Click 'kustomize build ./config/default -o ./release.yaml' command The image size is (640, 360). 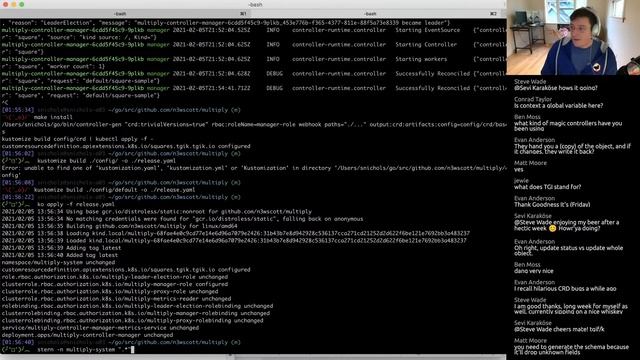click(114, 190)
